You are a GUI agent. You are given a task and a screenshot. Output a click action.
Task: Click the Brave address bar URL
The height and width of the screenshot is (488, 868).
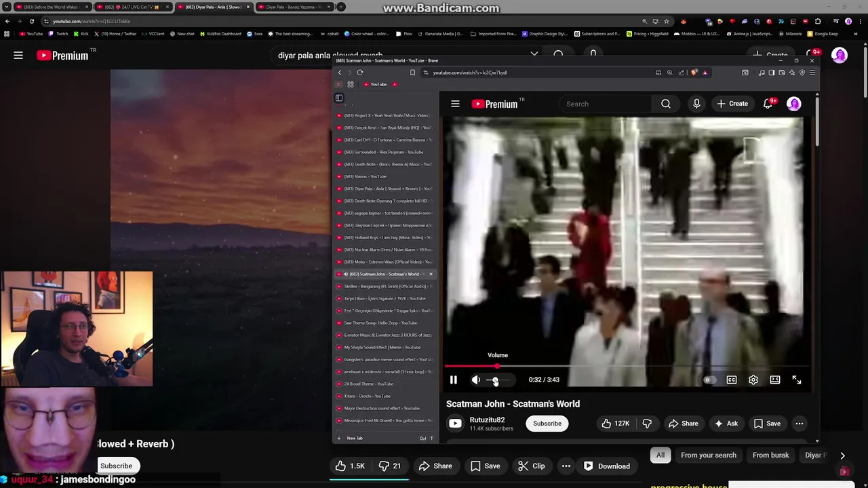coord(470,73)
